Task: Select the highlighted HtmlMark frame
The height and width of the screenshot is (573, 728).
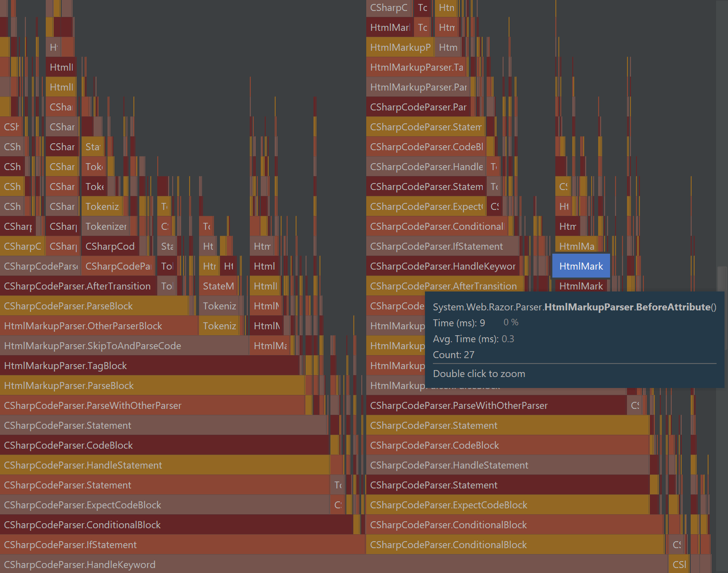Action: tap(580, 266)
